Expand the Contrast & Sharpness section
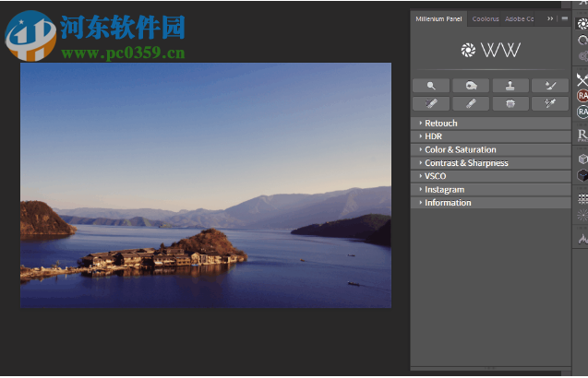Screen dimensions: 588x378 click(x=490, y=163)
